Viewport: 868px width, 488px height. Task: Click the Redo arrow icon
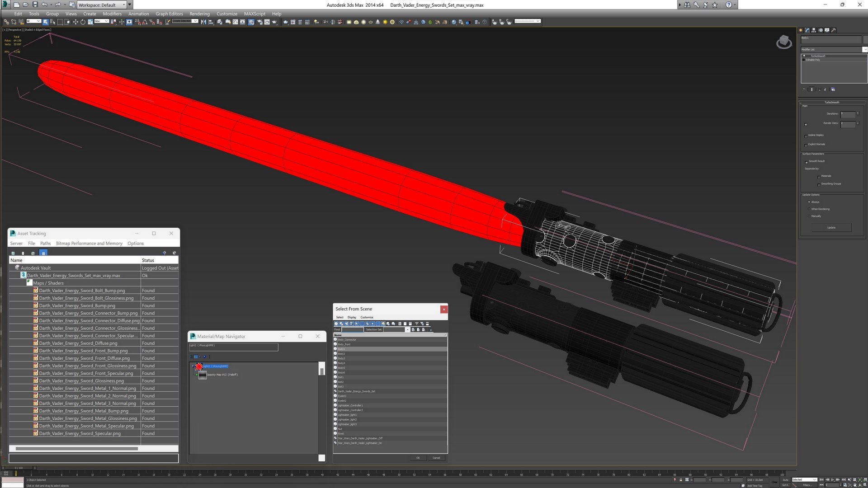57,5
